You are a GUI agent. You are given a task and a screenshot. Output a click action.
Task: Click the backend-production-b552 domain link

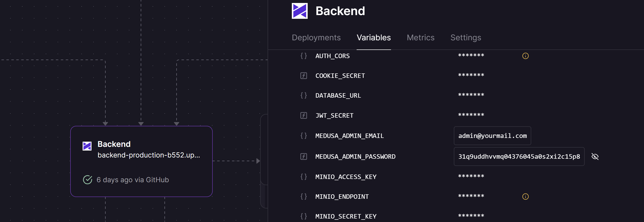[x=149, y=155]
